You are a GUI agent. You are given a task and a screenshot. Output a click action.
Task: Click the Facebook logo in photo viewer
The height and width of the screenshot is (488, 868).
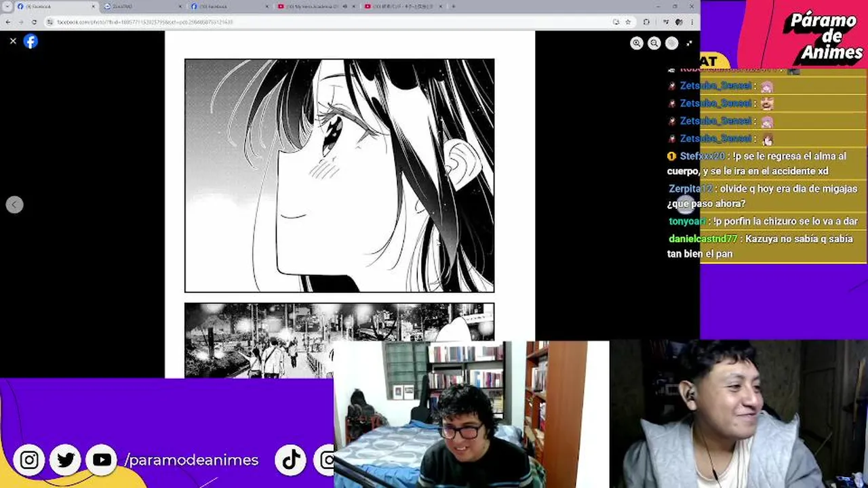coord(31,41)
